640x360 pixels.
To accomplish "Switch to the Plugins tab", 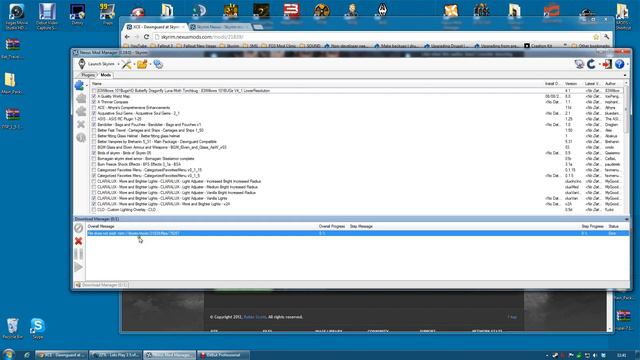I will coord(88,75).
